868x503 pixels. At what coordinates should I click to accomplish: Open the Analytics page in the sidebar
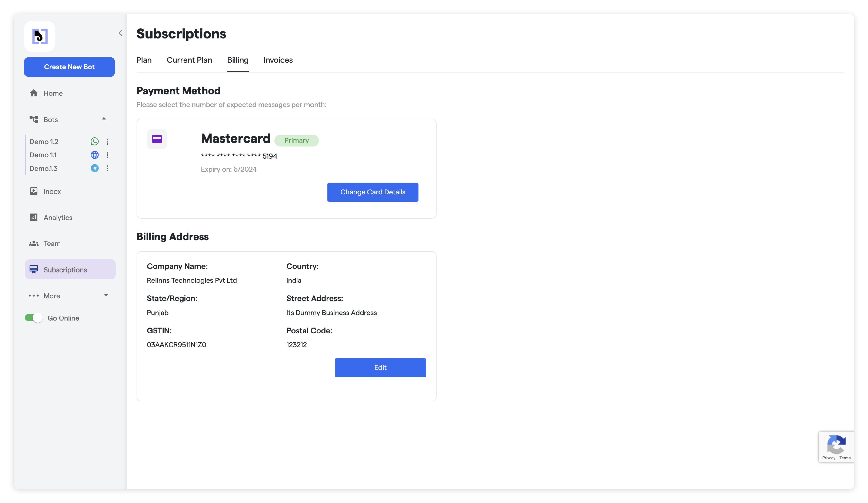[57, 218]
